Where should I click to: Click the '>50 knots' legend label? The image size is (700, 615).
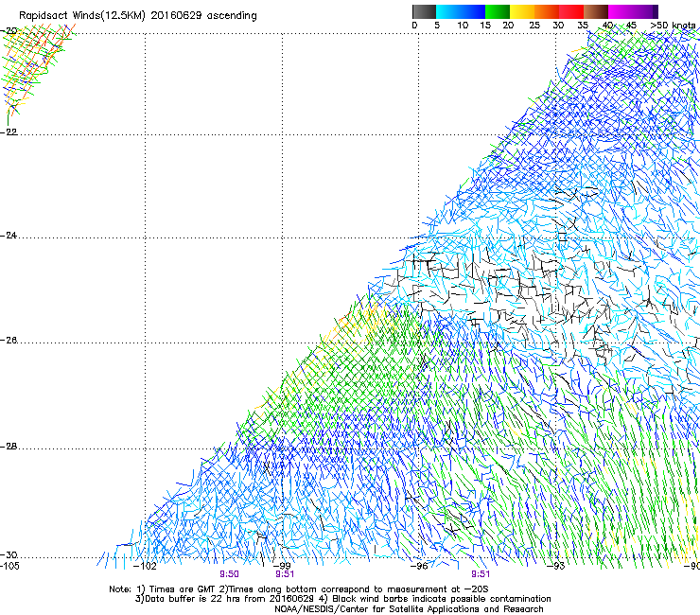[673, 26]
